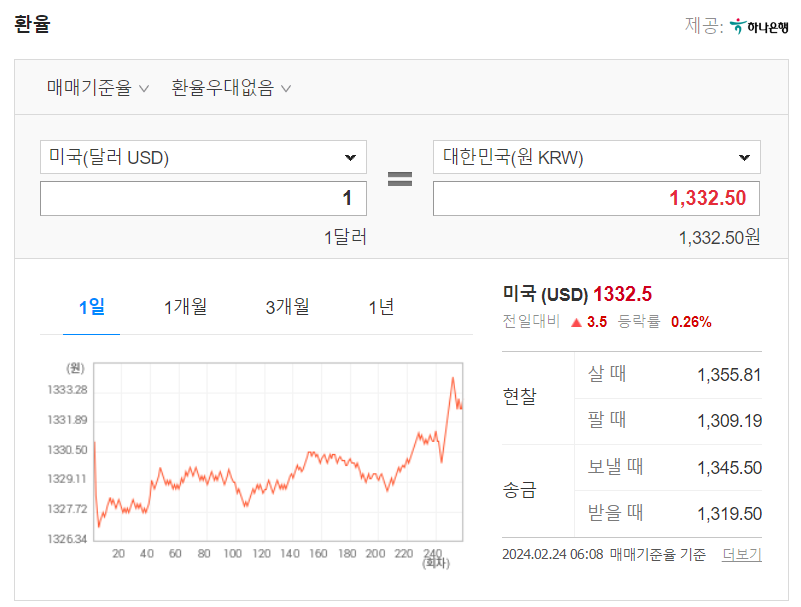The height and width of the screenshot is (607, 801).
Task: Switch to the 3개월 chart tab
Action: (x=287, y=308)
